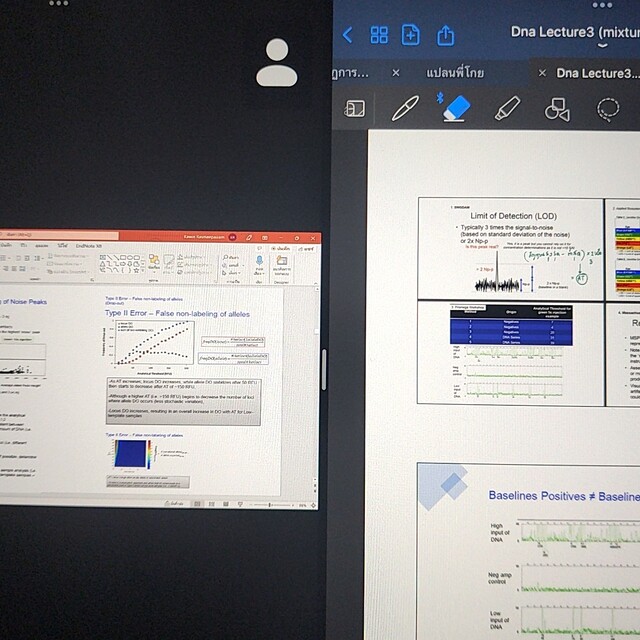Image resolution: width=640 pixels, height=640 pixels.
Task: Tap the add page icon
Action: 411,35
